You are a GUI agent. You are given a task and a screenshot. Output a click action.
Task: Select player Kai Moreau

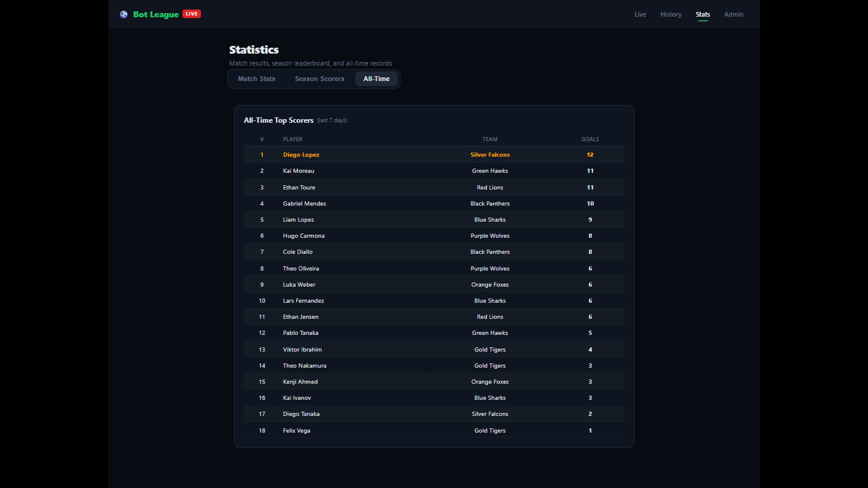tap(299, 171)
